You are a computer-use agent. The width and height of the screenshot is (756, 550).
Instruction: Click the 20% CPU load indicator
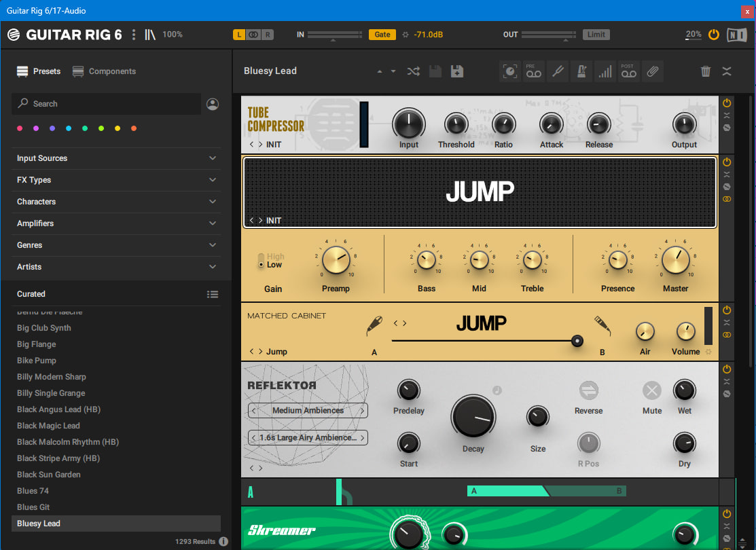tap(694, 34)
